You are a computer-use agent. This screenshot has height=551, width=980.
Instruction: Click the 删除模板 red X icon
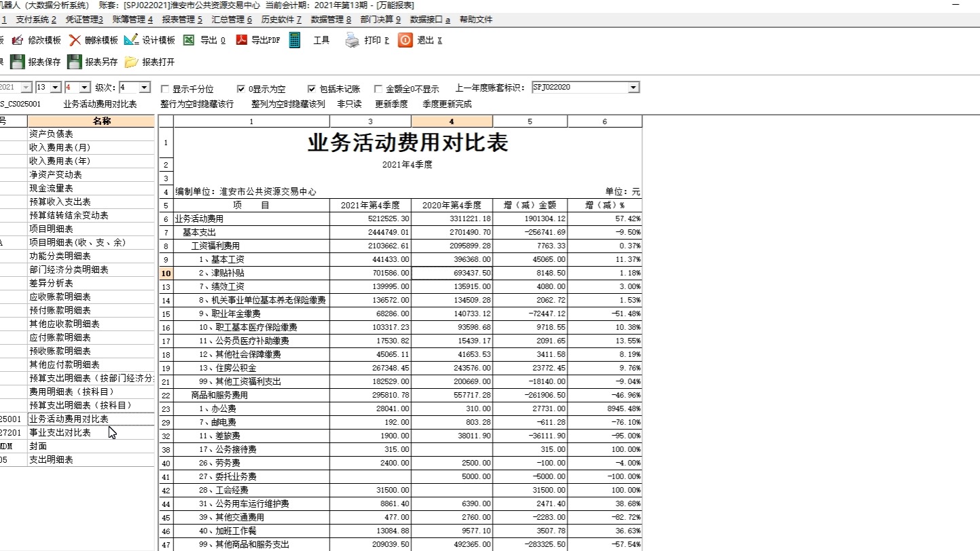[x=75, y=40]
